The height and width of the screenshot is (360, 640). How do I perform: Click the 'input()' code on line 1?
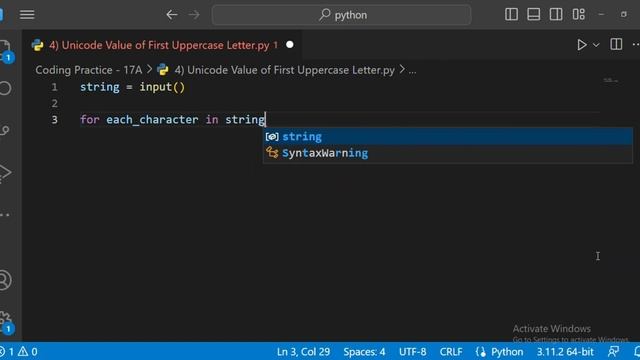(x=162, y=87)
